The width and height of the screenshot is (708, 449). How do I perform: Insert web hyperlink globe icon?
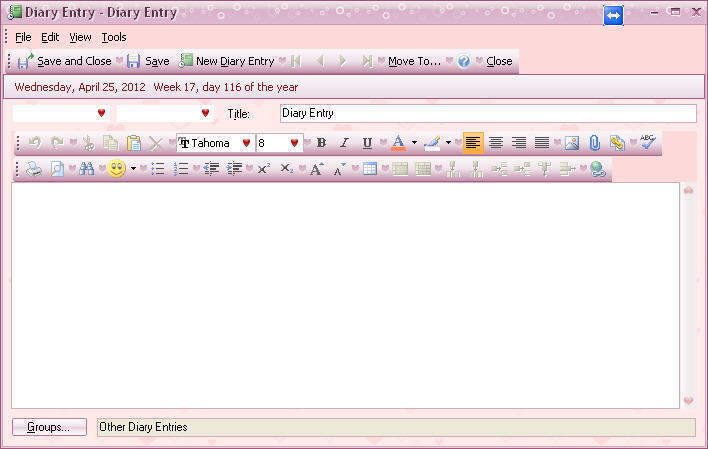pyautogui.click(x=598, y=169)
